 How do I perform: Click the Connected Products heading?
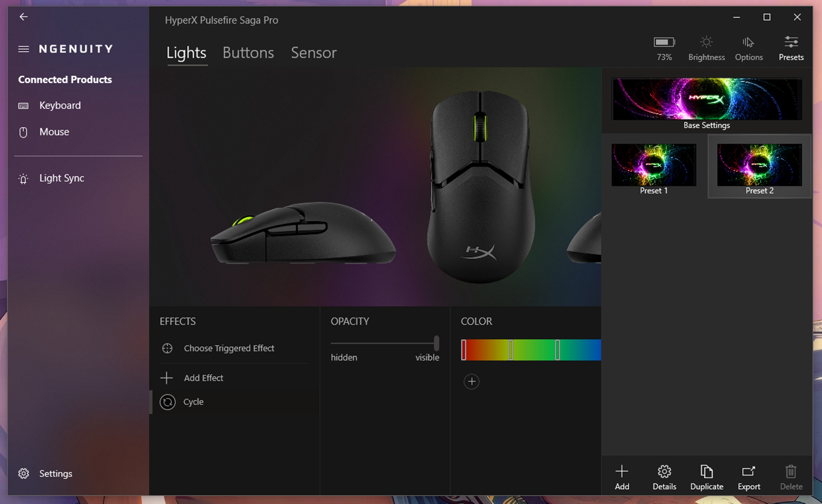(65, 79)
